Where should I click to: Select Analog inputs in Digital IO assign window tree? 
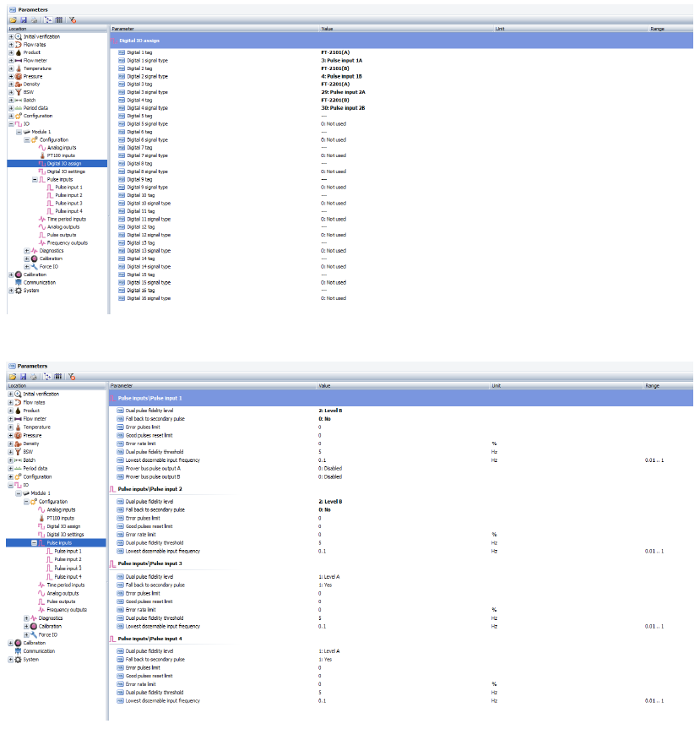tap(62, 148)
